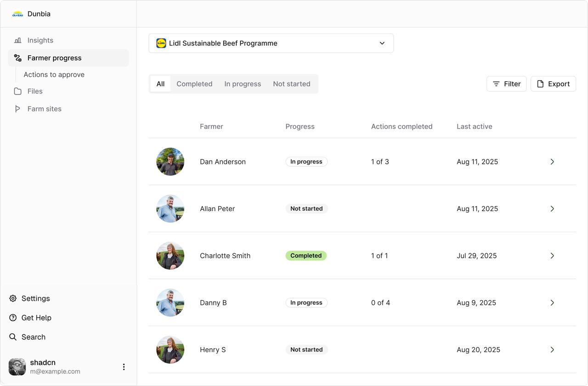Viewport: 588px width, 386px height.
Task: Click the Farm sites flag icon
Action: pyautogui.click(x=17, y=108)
